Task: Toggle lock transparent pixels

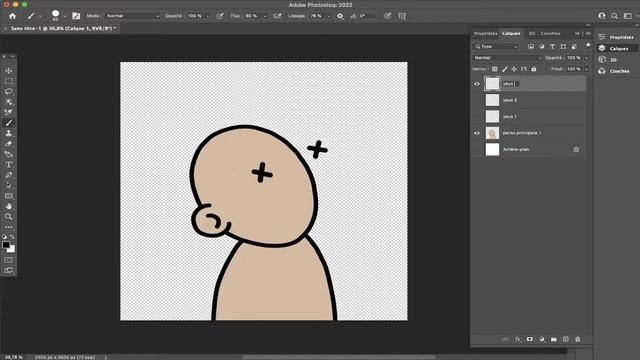Action: click(x=495, y=69)
